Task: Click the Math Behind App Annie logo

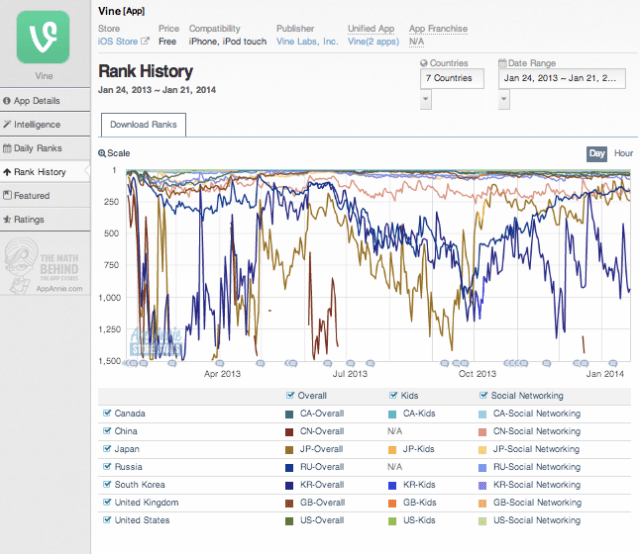Action: tap(43, 268)
